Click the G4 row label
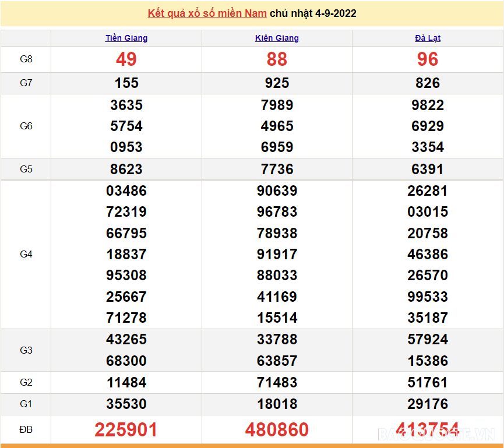504x448 pixels. [x=26, y=254]
